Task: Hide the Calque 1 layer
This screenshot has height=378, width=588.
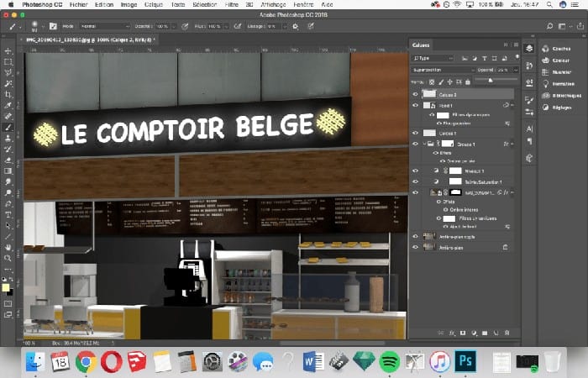Action: [415, 133]
